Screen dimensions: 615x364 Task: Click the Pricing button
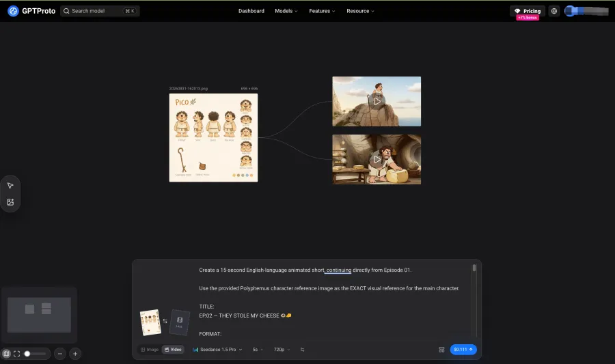pyautogui.click(x=528, y=11)
